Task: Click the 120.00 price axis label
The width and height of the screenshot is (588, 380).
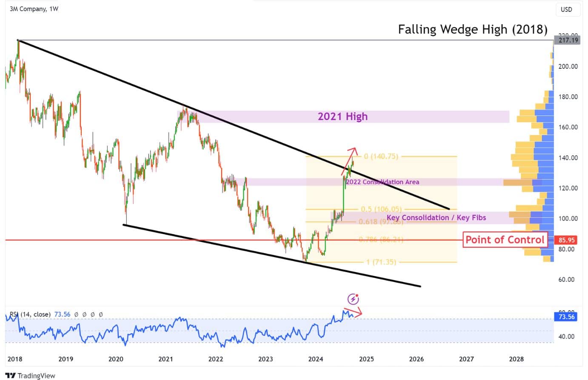Action: [x=568, y=188]
